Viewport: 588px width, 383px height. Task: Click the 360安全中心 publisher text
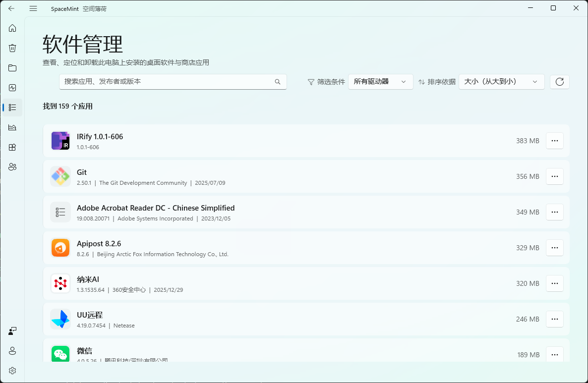click(x=129, y=290)
